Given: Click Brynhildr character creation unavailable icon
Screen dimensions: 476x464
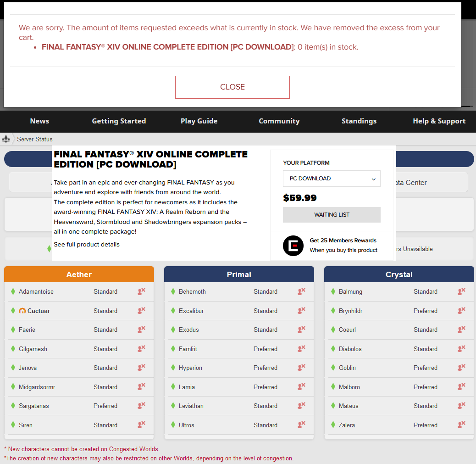Looking at the screenshot, I should point(461,311).
